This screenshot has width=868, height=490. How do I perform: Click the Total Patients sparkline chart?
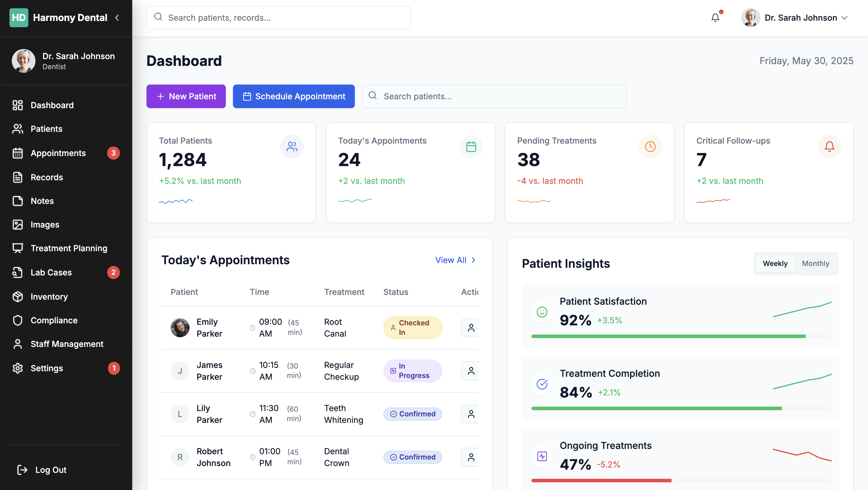pyautogui.click(x=176, y=201)
